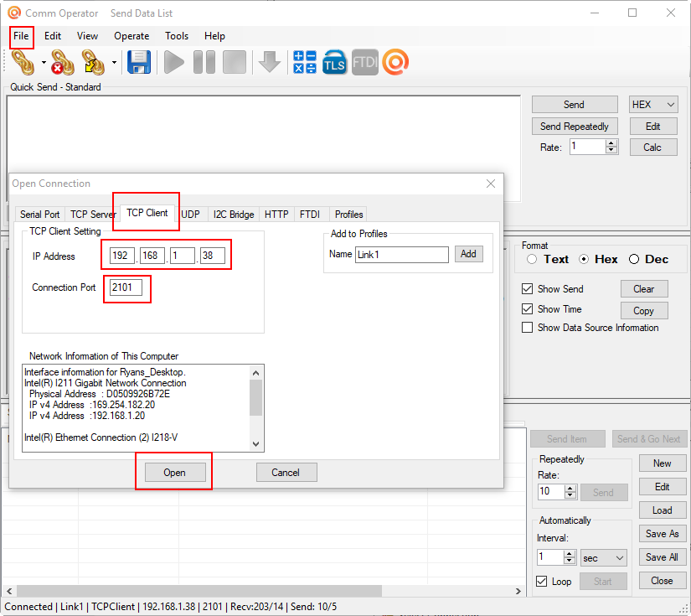The image size is (691, 616).
Task: Click the Save As button
Action: (x=663, y=534)
